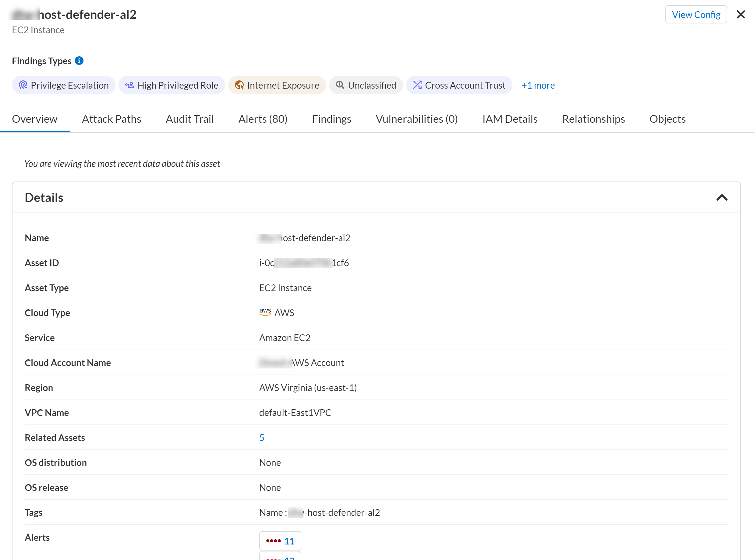Viewport: 754px width, 560px height.
Task: Go to the Findings tab
Action: (331, 119)
